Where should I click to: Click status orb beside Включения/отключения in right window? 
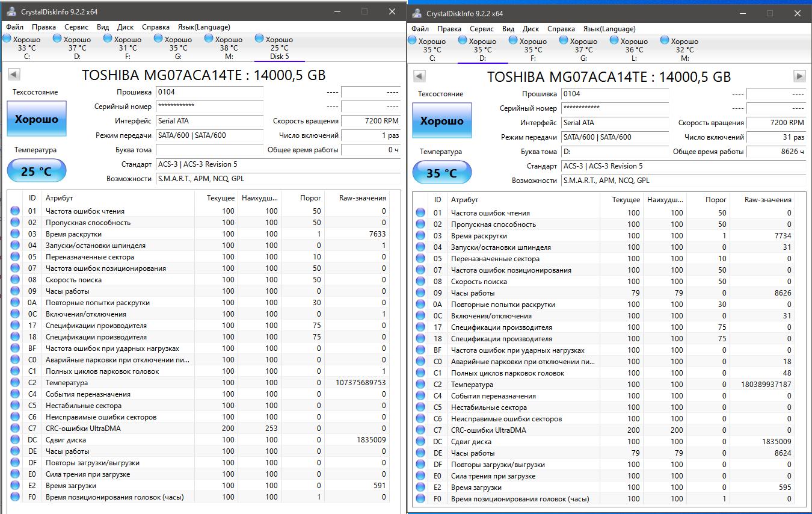[420, 316]
